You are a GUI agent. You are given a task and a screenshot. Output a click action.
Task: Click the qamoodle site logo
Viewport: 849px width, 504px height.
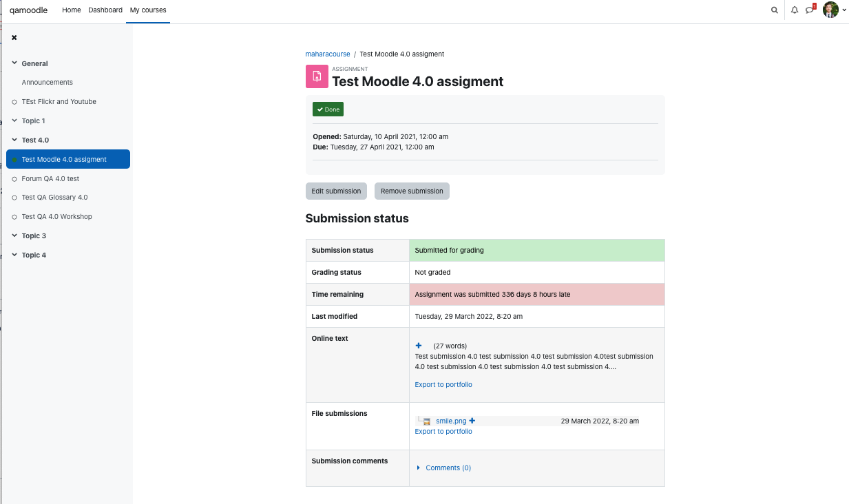pos(28,10)
